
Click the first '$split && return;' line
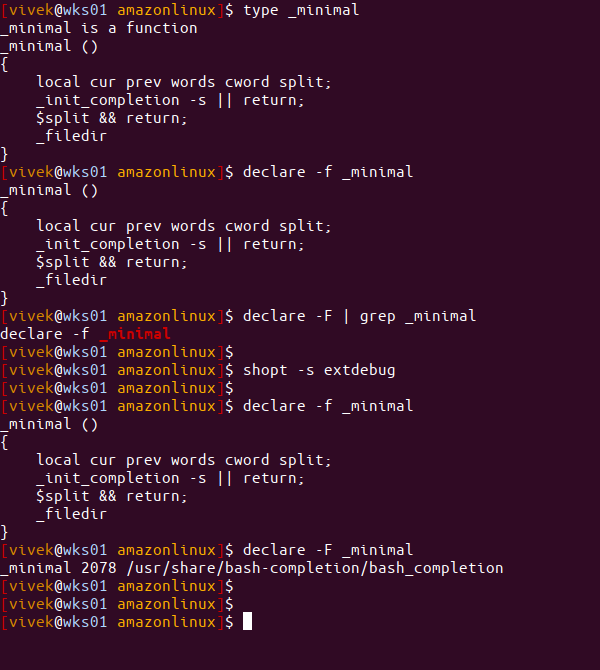(112, 118)
